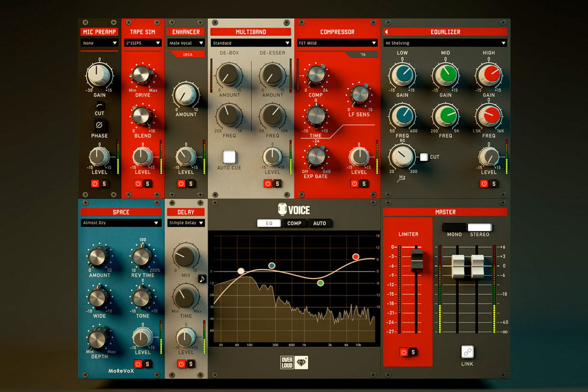Solo the Delay module
Image resolution: width=588 pixels, height=392 pixels.
point(190,364)
